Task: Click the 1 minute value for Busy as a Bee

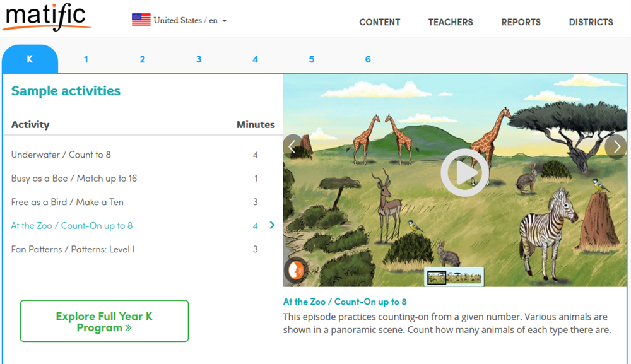Action: click(256, 179)
